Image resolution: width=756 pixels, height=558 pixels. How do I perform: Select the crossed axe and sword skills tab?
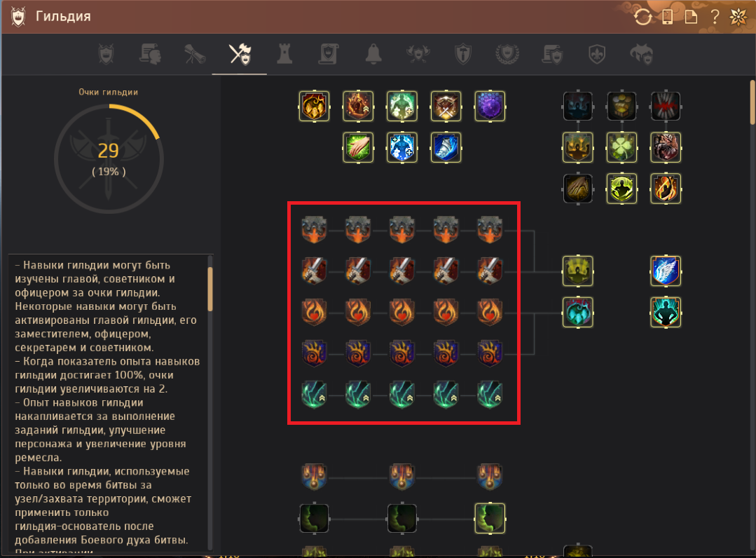click(x=240, y=54)
